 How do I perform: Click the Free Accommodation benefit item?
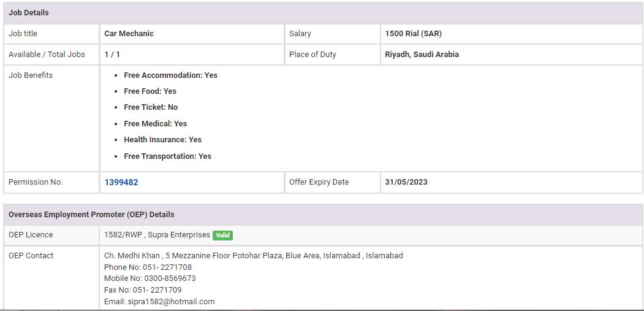tap(170, 75)
